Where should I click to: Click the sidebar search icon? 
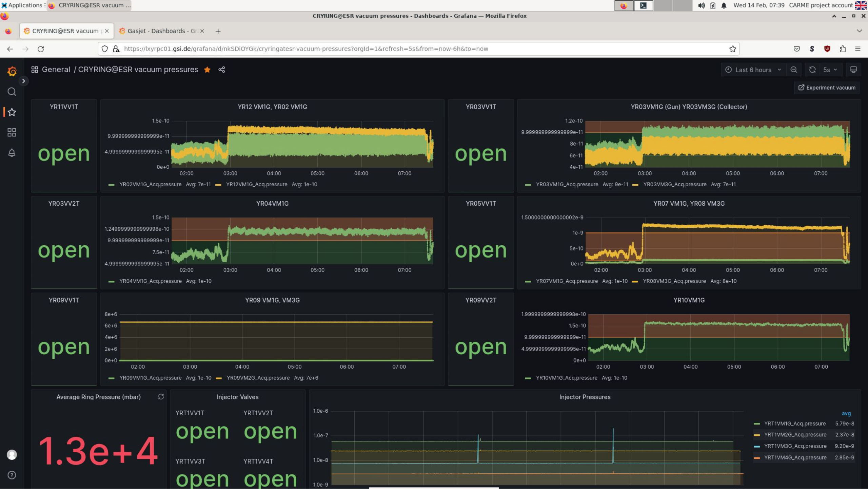(12, 92)
